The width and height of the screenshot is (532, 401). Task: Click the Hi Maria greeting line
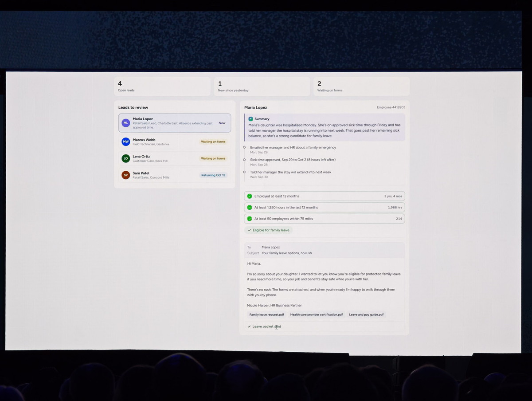coord(254,263)
